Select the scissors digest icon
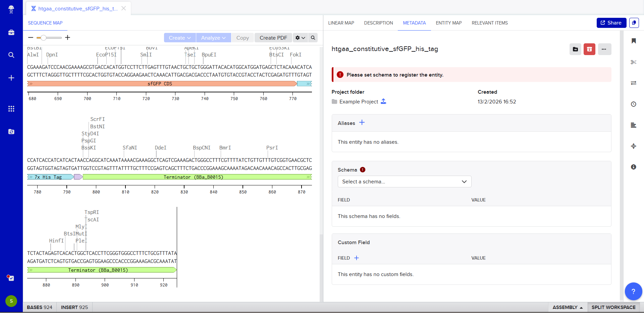The height and width of the screenshot is (313, 644). (x=634, y=62)
